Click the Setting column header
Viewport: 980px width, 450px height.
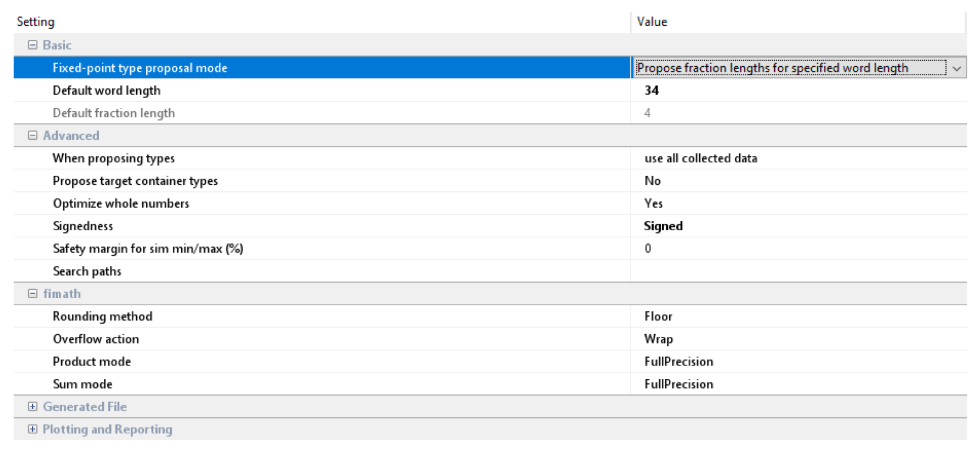pos(36,22)
